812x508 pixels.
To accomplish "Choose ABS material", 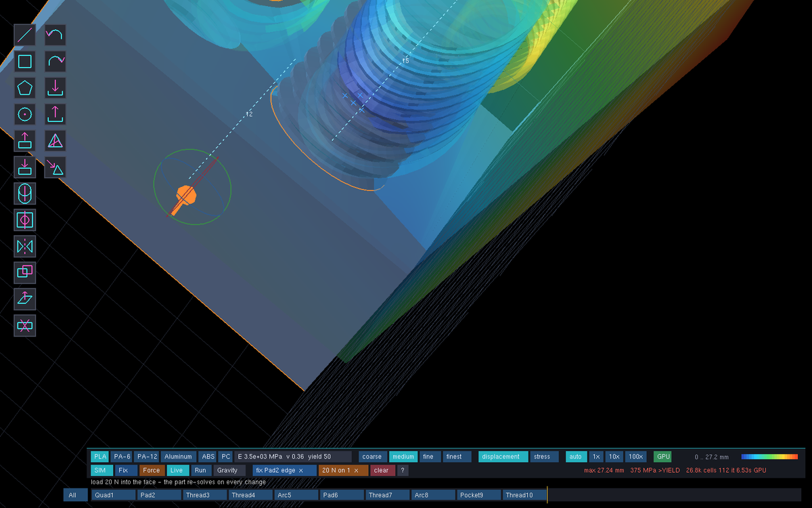I will click(208, 457).
